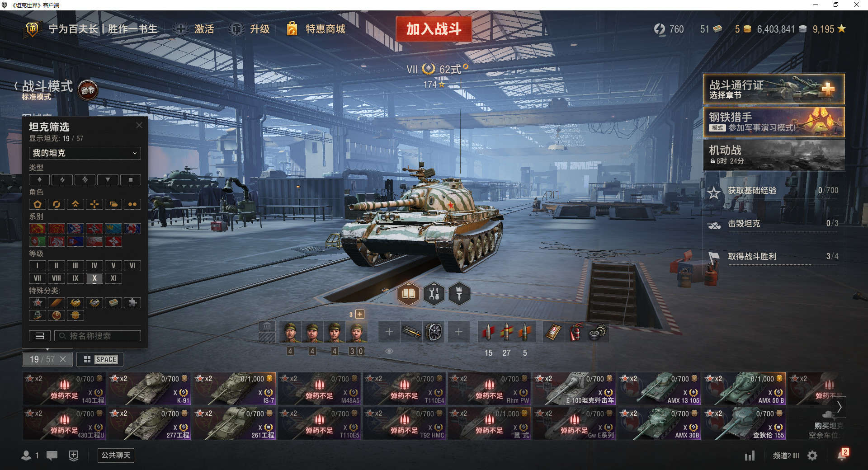Open statistics bar chart icon
The image size is (868, 470).
click(x=750, y=456)
